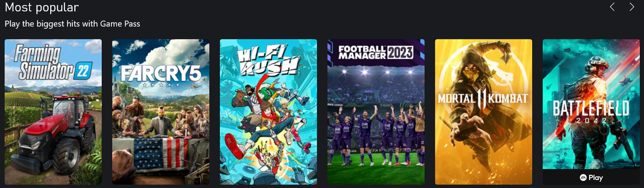The height and width of the screenshot is (188, 644).
Task: Click the Most popular section heading
Action: 42,7
